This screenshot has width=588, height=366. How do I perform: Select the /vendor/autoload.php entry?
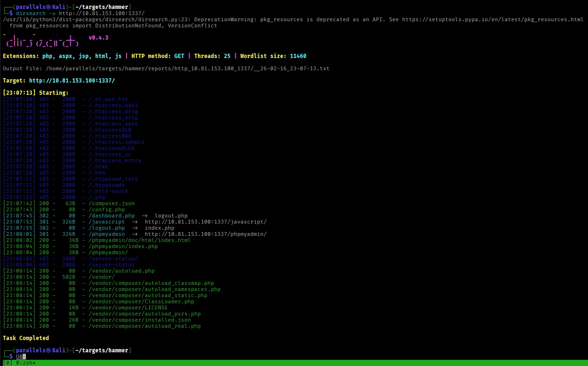point(122,271)
